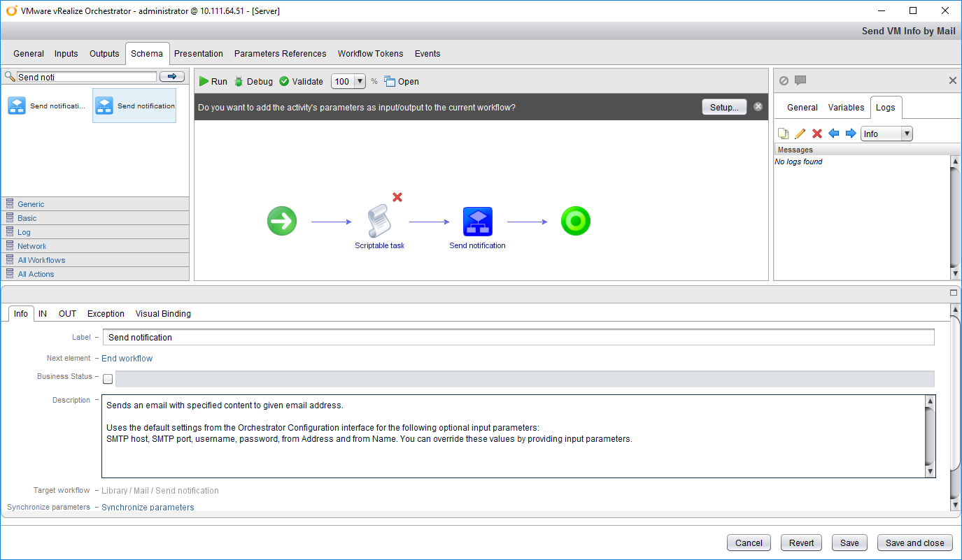
Task: Click the Synchronize parameters link
Action: coord(148,508)
